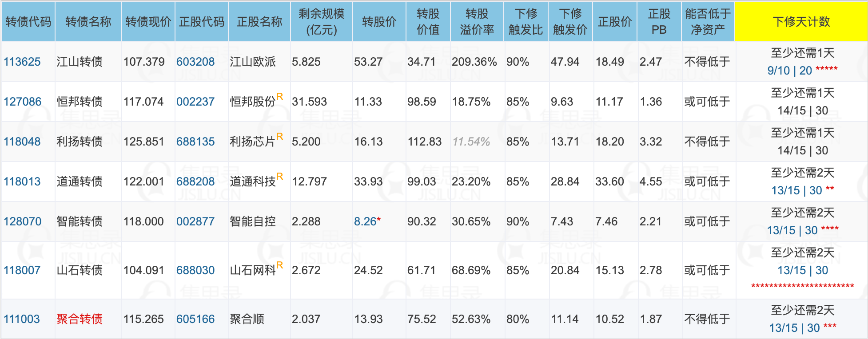Open bond code 111003
This screenshot has width=868, height=339.
coord(22,319)
